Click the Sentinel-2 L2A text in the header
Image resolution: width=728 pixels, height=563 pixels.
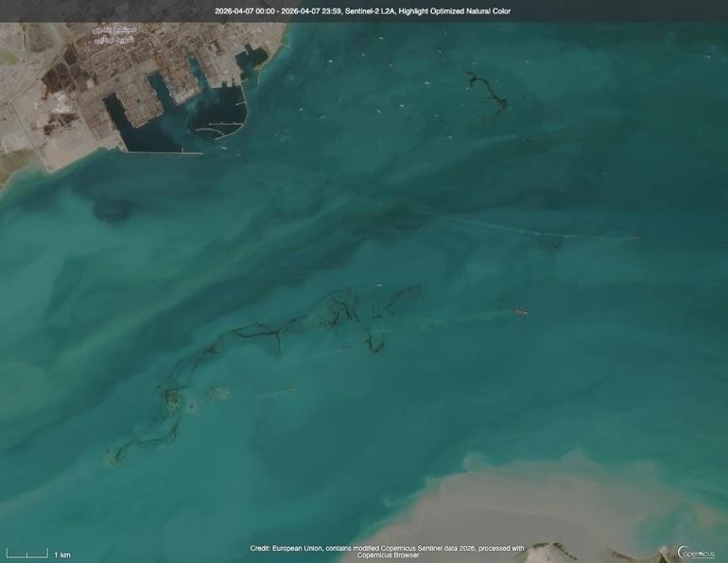[x=370, y=11]
